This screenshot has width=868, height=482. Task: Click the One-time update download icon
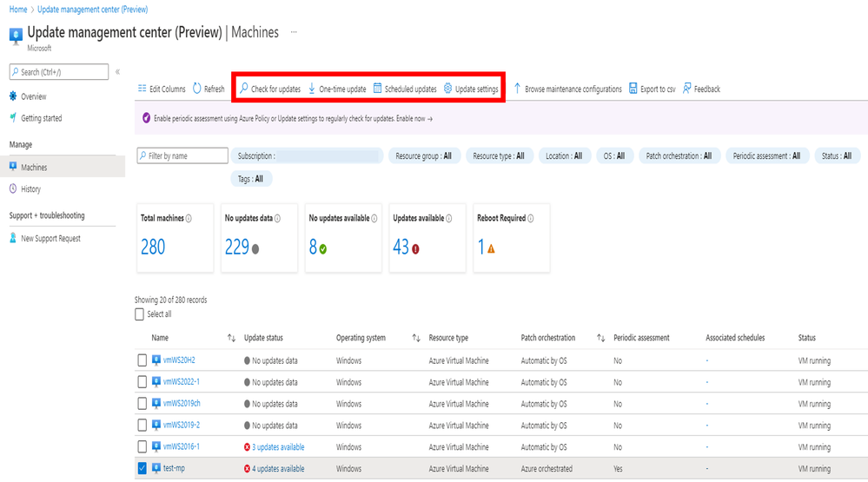[x=312, y=89]
